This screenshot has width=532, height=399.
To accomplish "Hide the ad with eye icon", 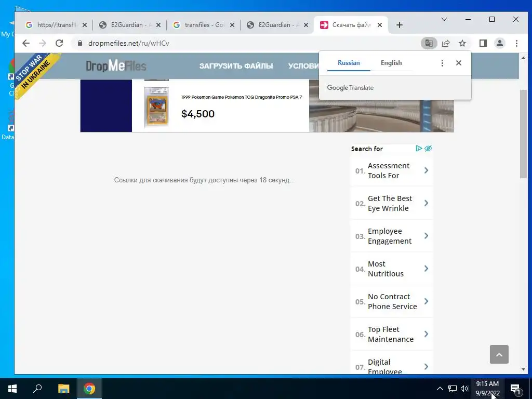I will pos(428,148).
